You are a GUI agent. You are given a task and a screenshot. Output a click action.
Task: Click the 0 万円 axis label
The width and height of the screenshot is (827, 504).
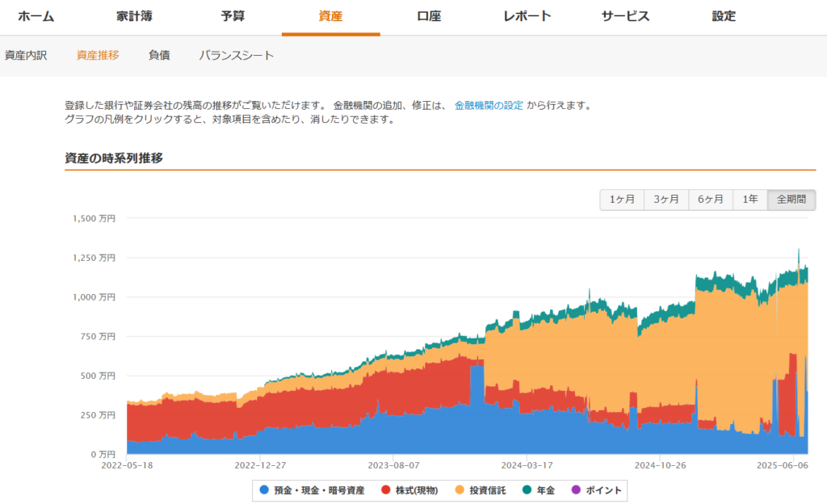tap(103, 455)
